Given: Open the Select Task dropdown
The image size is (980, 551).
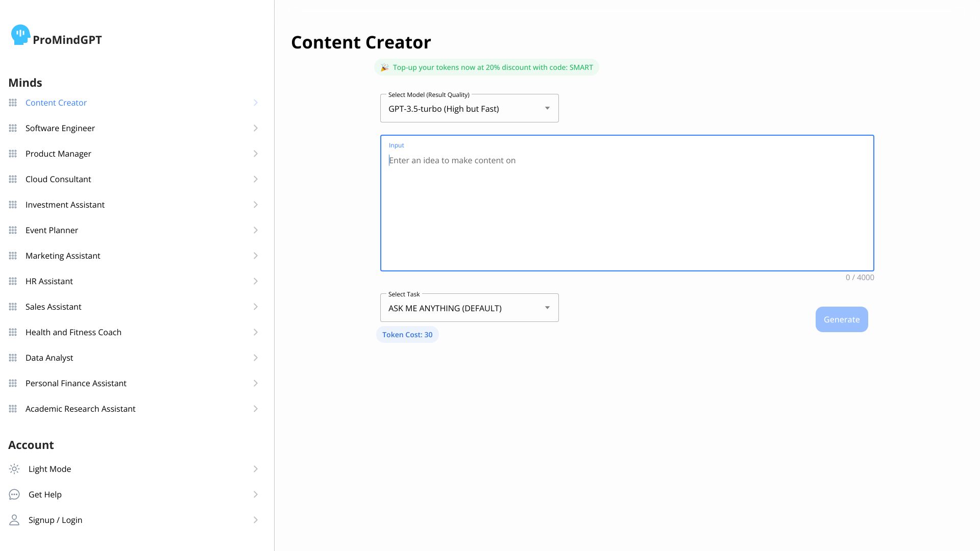Looking at the screenshot, I should [x=470, y=308].
